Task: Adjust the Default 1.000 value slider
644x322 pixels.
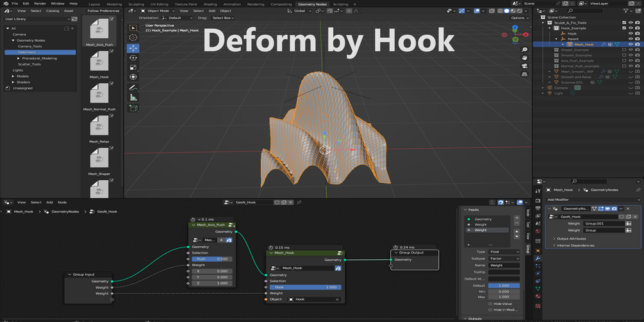Action: pyautogui.click(x=504, y=285)
